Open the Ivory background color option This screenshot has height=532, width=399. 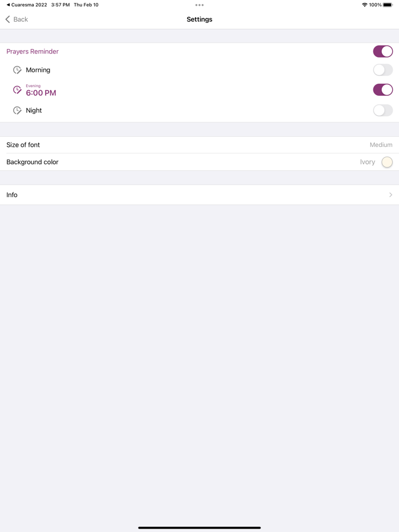pos(367,162)
